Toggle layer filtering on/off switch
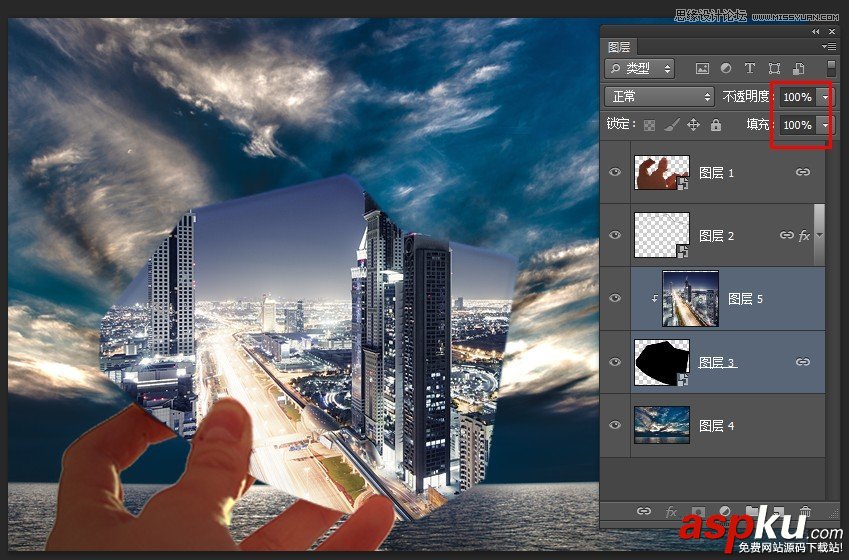The image size is (849, 560). [831, 69]
